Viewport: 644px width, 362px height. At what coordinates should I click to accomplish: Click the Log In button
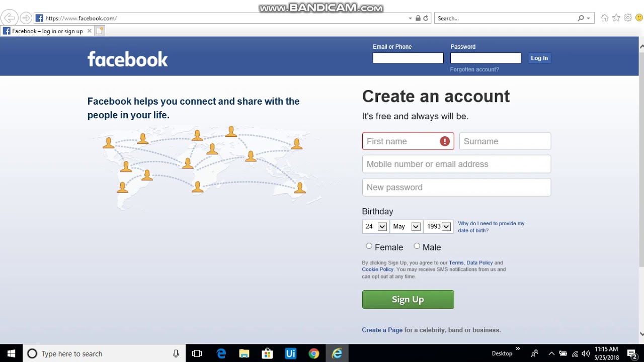click(539, 58)
